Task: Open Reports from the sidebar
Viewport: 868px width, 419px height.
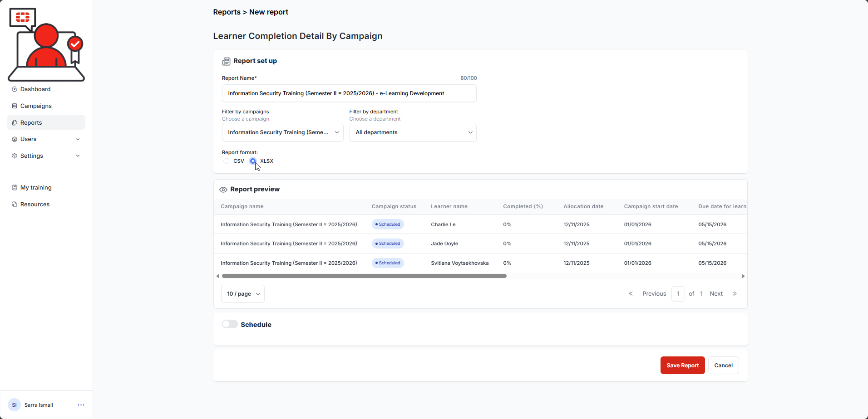Action: point(31,123)
